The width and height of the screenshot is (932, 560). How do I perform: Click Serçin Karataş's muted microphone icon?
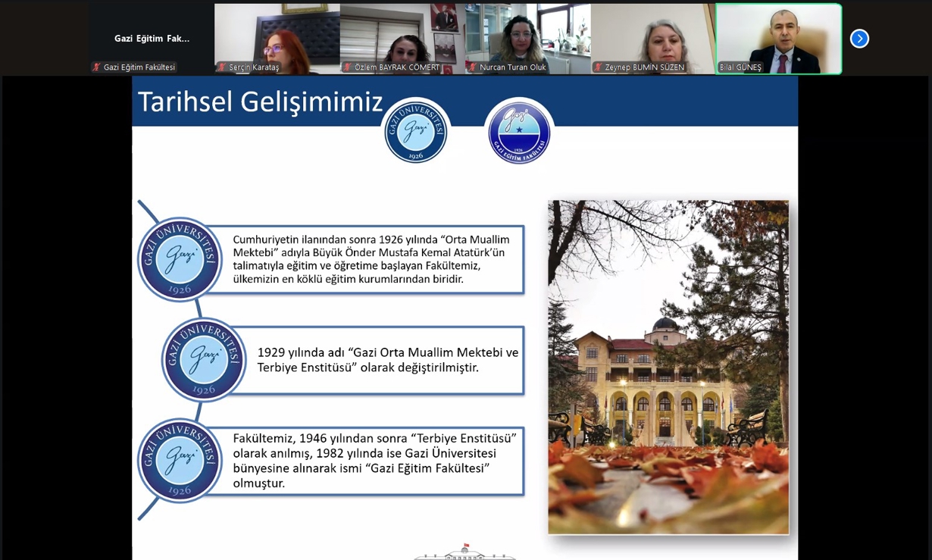point(223,67)
